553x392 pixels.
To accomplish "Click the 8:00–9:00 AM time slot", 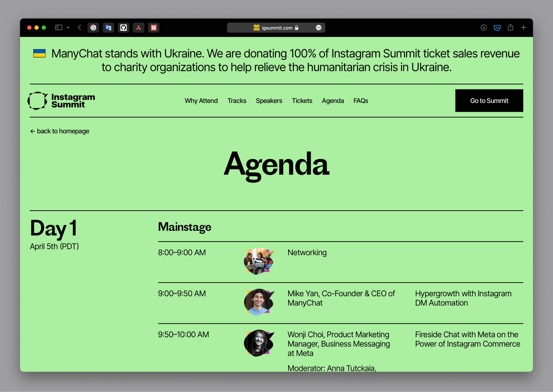I will coord(182,252).
